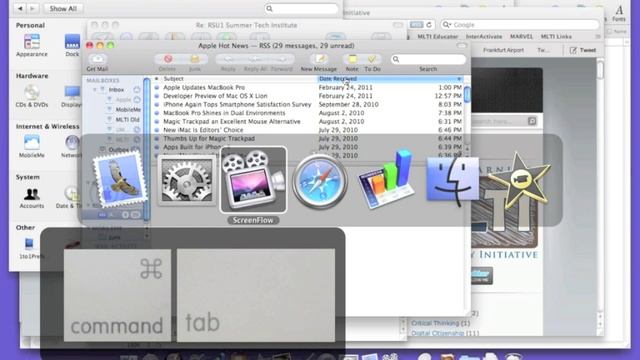Select Outbox in Mail sidebar
640x360 pixels.
(x=119, y=150)
